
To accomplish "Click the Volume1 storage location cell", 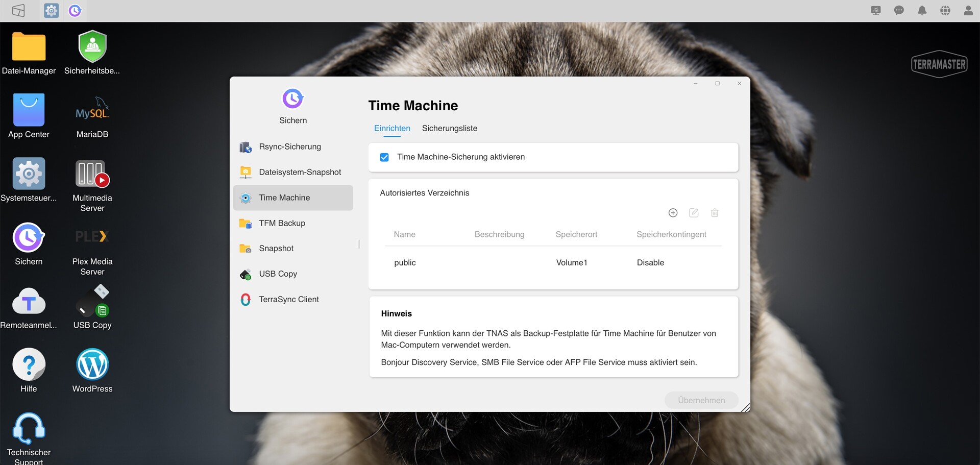I will coord(572,263).
